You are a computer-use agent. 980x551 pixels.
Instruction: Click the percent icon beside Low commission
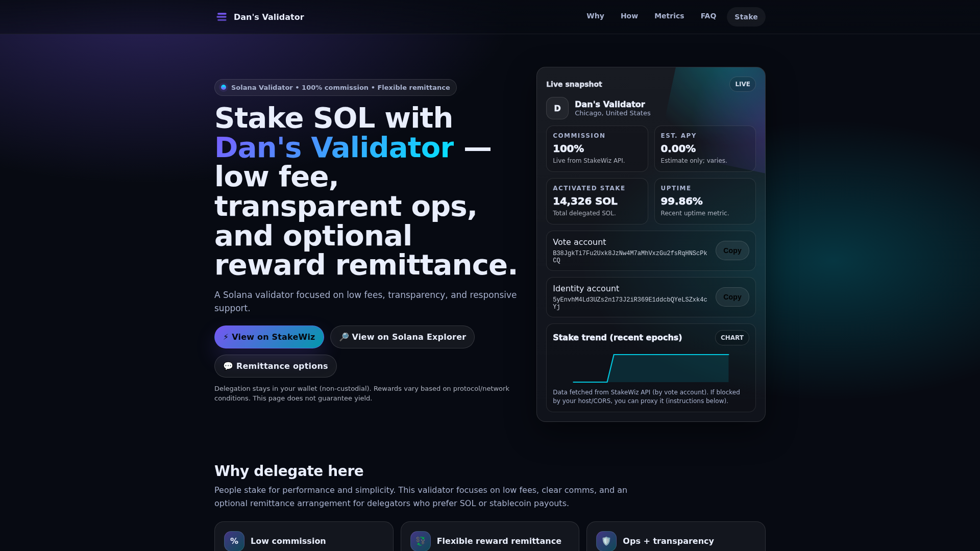pyautogui.click(x=234, y=541)
